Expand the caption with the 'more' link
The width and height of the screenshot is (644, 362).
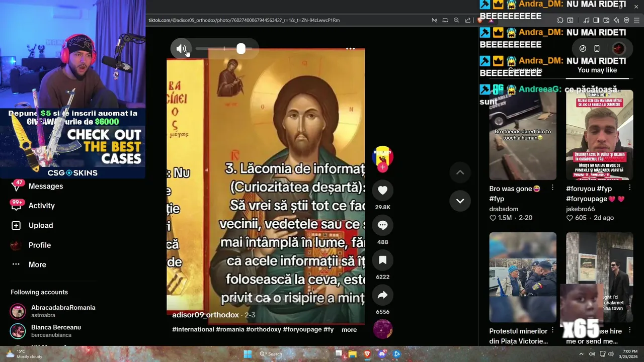(x=349, y=330)
